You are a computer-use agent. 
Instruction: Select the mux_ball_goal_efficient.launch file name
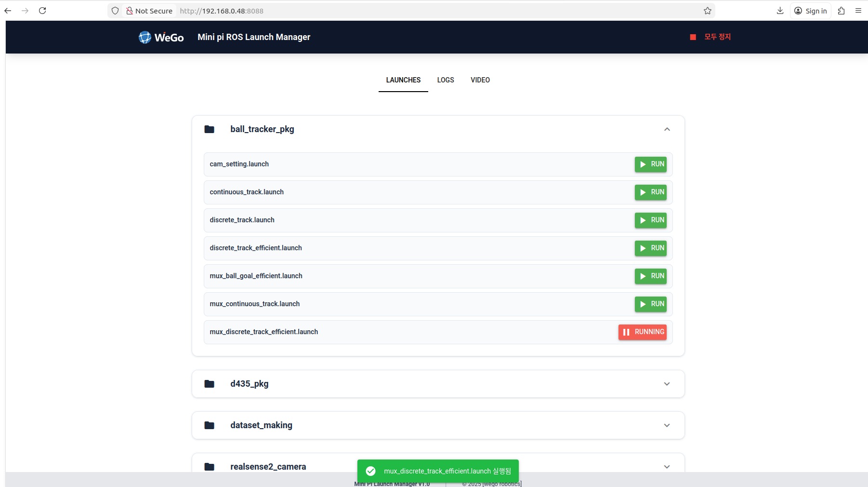coord(256,276)
